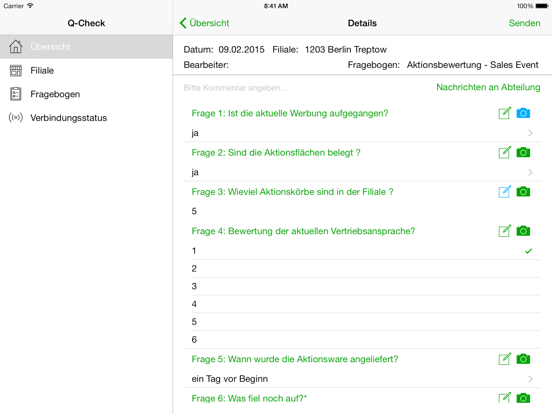Open camera for Frage 1
This screenshot has width=552, height=414.
pos(523,113)
